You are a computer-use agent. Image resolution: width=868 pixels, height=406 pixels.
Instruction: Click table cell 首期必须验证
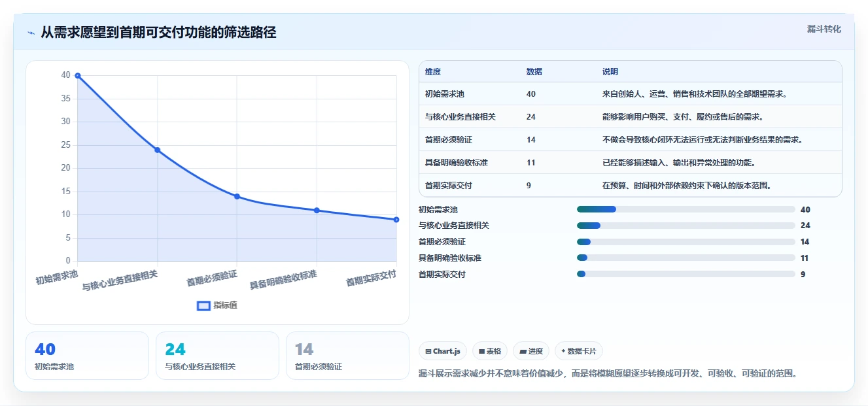[449, 140]
